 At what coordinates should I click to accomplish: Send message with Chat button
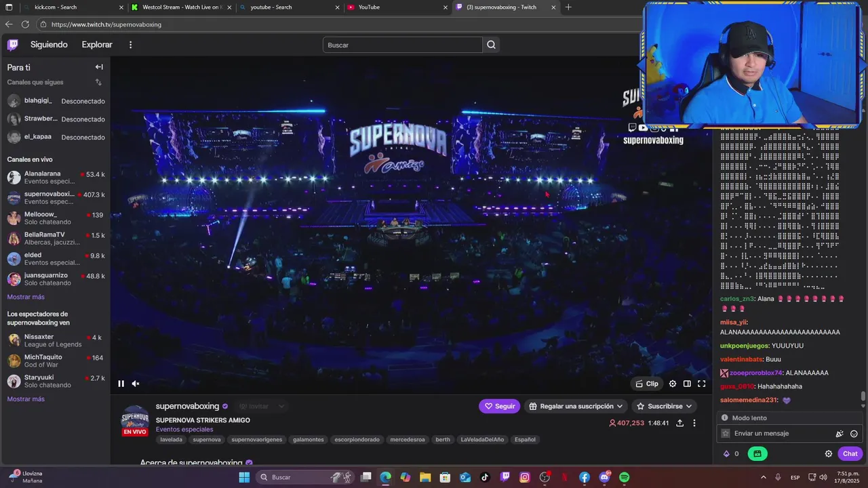click(850, 453)
